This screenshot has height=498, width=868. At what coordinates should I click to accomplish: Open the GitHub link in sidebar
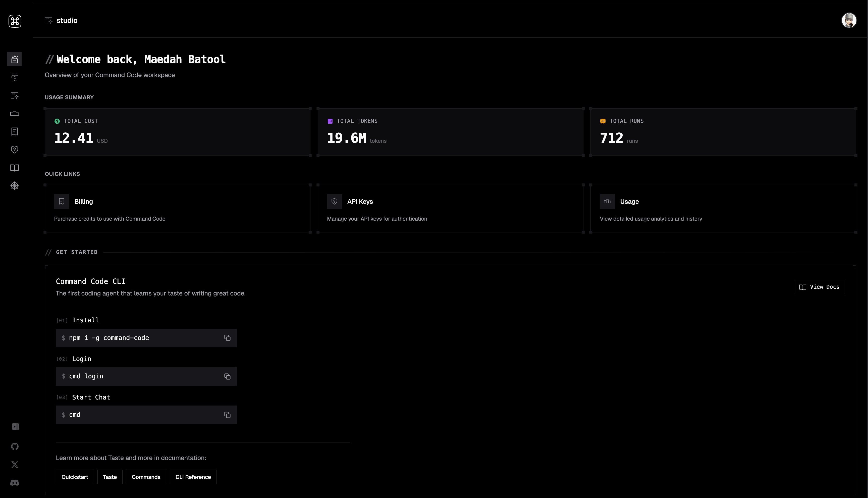tap(15, 446)
